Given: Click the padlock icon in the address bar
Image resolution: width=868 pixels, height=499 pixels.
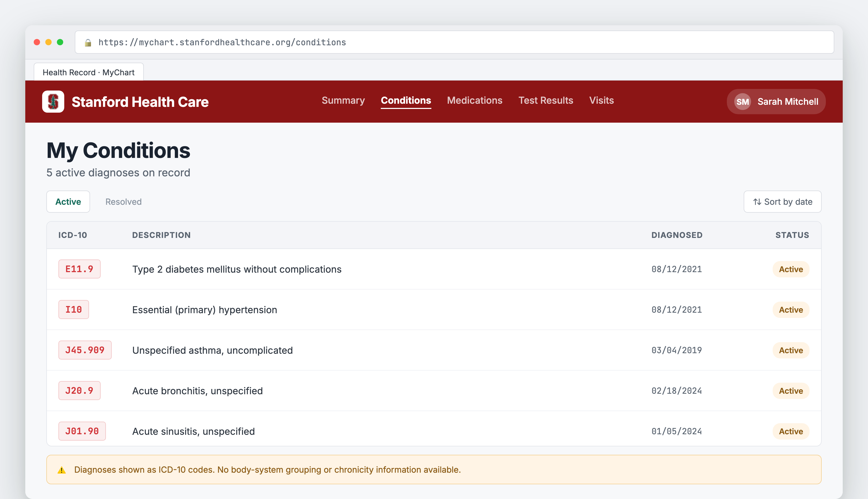Looking at the screenshot, I should coord(88,42).
